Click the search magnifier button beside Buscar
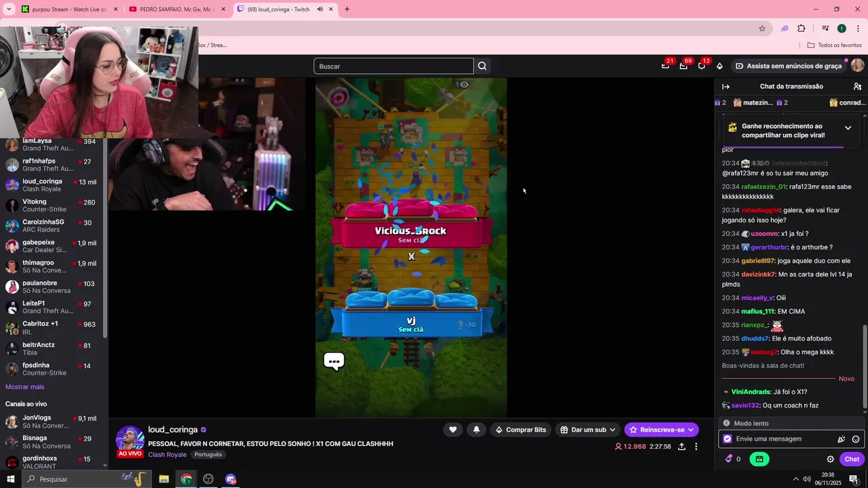Image resolution: width=868 pixels, height=488 pixels. [x=482, y=66]
